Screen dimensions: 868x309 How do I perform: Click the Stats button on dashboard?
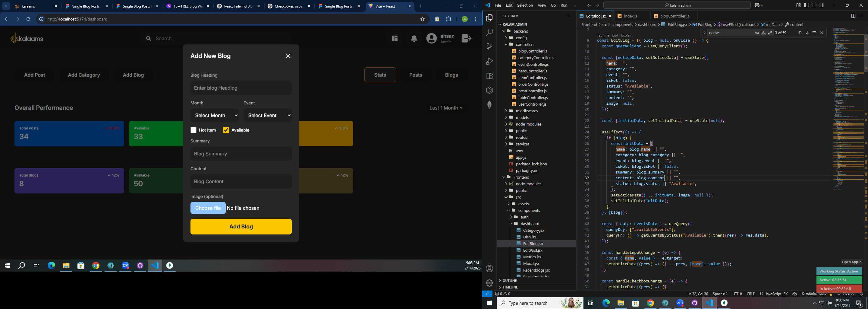(x=380, y=75)
